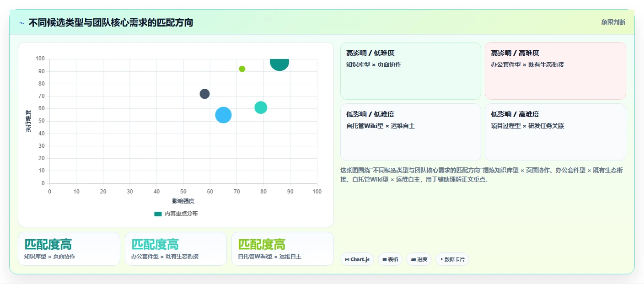This screenshot has height=284, width=644.
Task: Open the 低影响 / 高难度 quadrant card
Action: (x=555, y=132)
